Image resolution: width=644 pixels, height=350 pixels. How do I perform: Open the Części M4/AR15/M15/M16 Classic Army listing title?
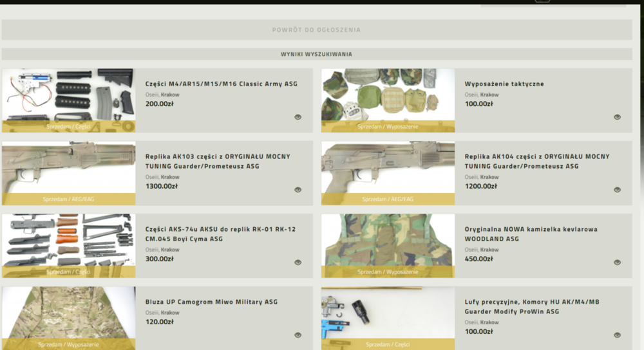click(222, 84)
